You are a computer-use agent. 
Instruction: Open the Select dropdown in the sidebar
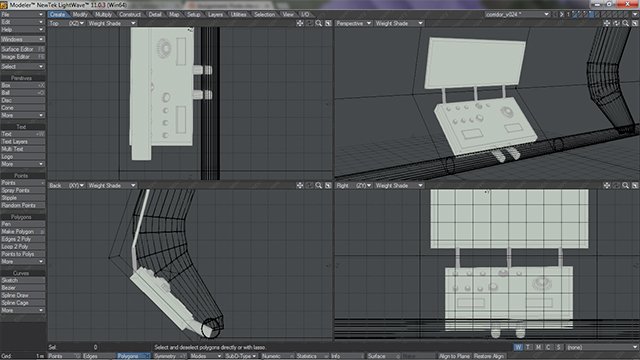pyautogui.click(x=22, y=67)
